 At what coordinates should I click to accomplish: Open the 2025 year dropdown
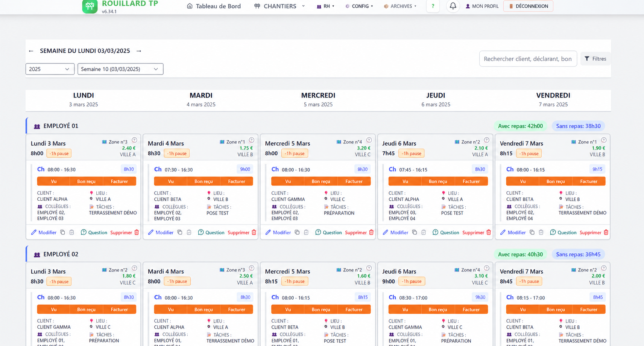tap(50, 69)
